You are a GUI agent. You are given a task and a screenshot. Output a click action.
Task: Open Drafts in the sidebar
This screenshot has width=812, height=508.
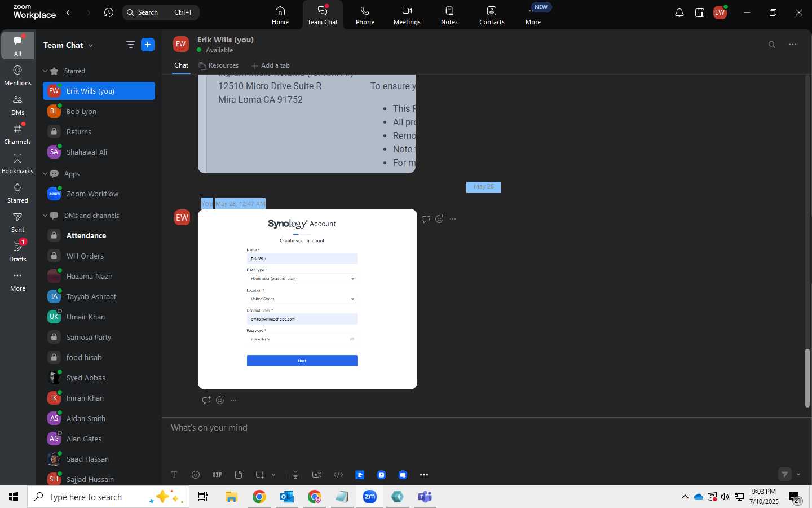(17, 251)
